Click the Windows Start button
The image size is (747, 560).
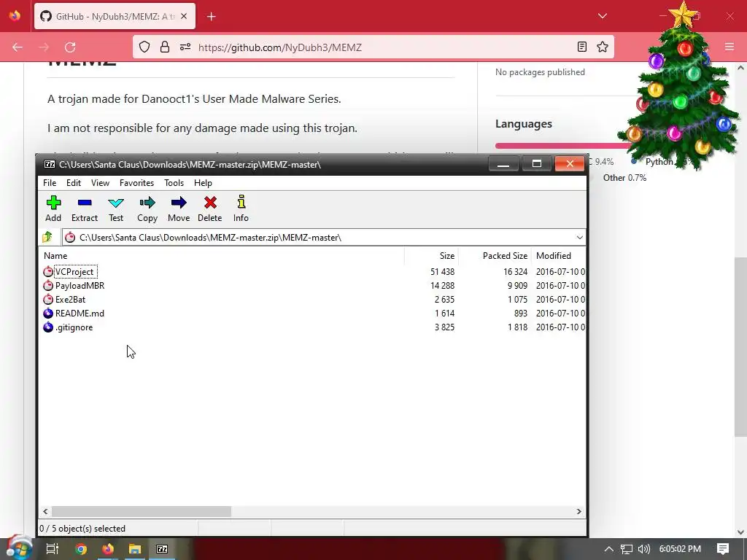[18, 548]
